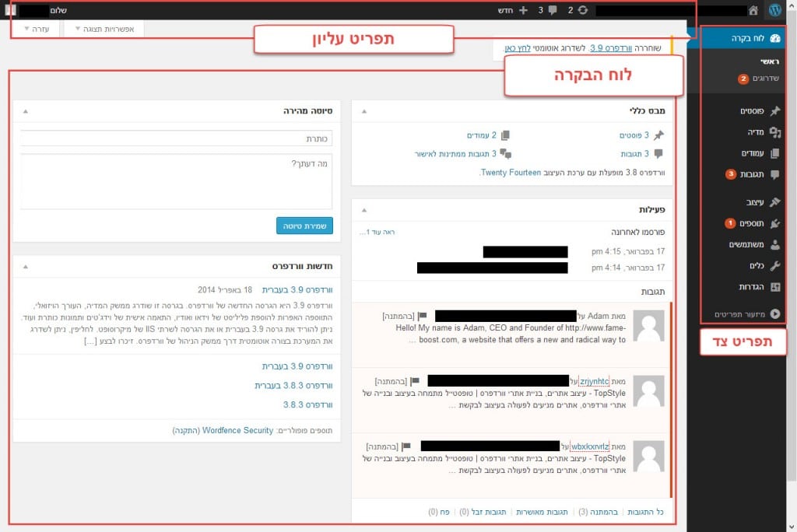Filter comments by בהמתנה (3)
797x532 pixels.
click(599, 512)
